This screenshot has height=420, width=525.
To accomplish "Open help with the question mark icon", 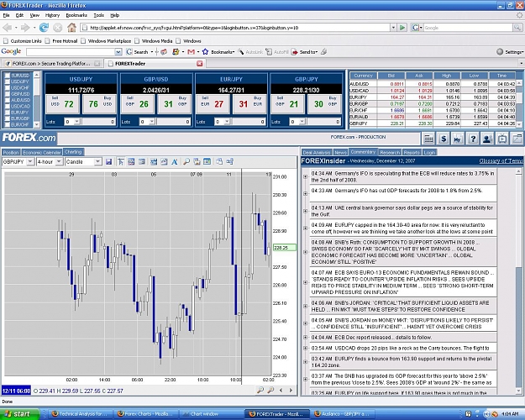I will tap(473, 139).
